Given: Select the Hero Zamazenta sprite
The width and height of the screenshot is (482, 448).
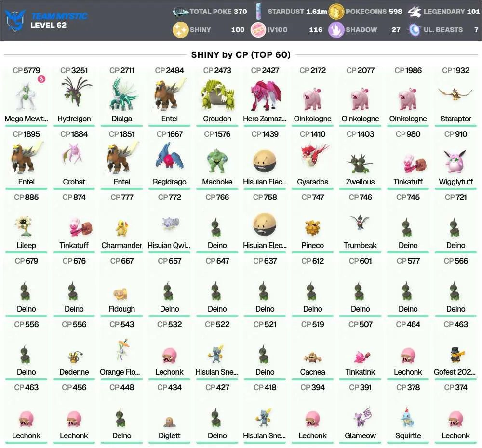Looking at the screenshot, I should [265, 95].
